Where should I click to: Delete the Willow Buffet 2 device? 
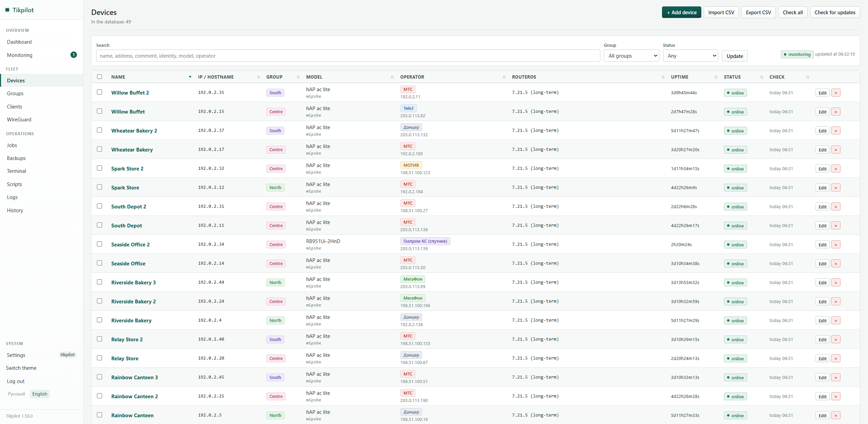click(835, 93)
